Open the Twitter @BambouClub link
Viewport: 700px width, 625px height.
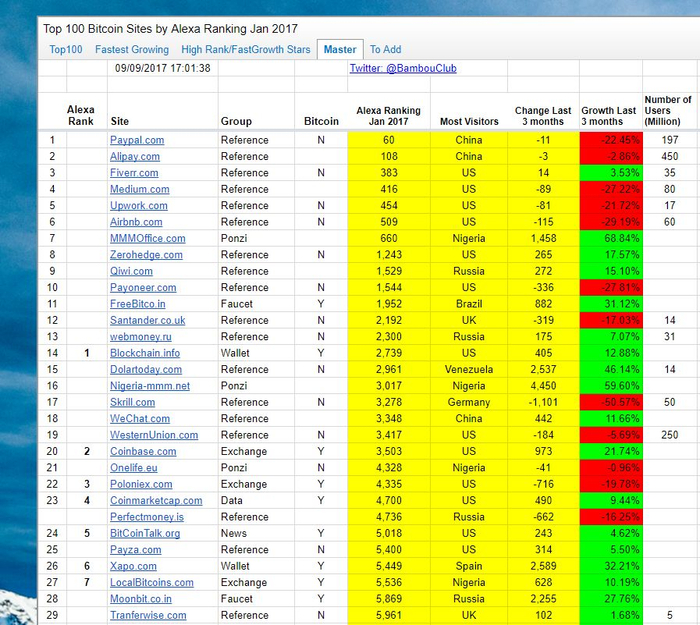coord(403,68)
